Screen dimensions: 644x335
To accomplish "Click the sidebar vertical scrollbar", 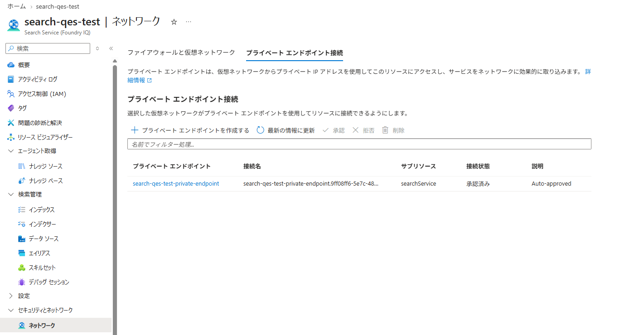I will pos(115,199).
